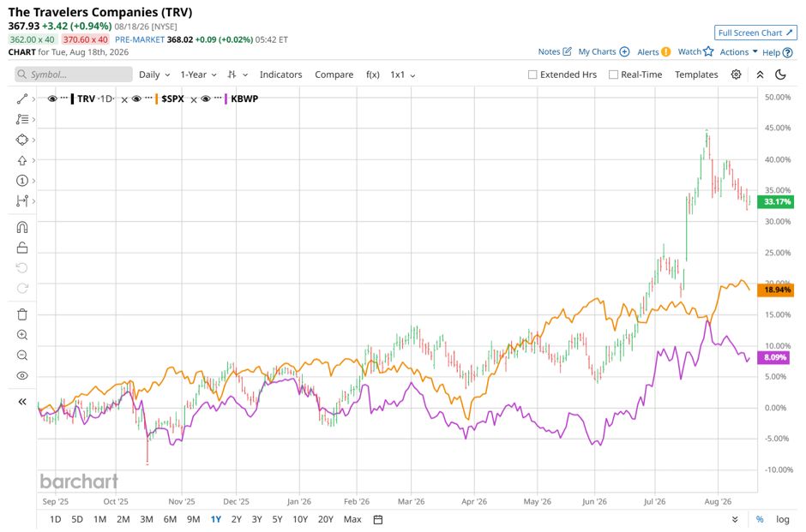
Task: Choose the shapes drawing tool
Action: click(21, 140)
